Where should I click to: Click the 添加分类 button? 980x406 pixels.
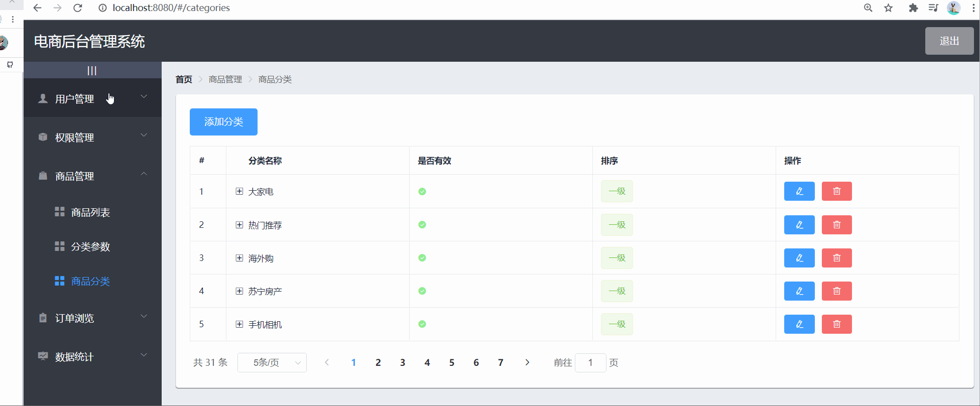point(223,122)
